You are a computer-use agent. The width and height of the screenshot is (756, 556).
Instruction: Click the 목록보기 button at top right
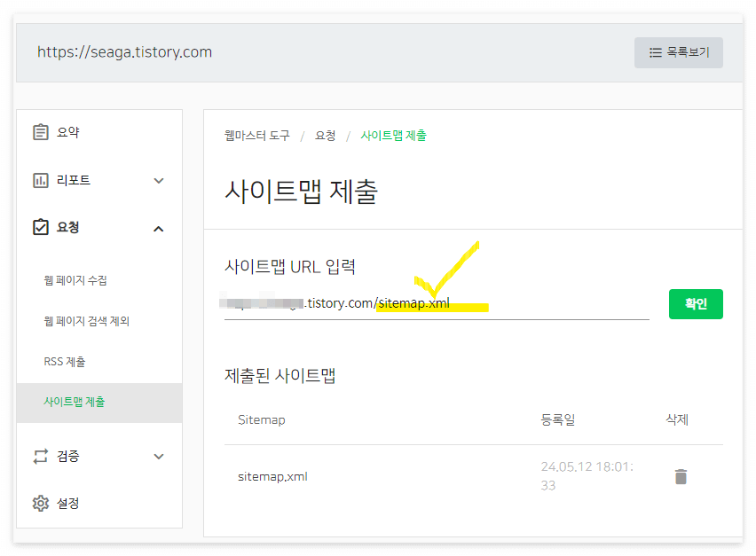pyautogui.click(x=679, y=52)
